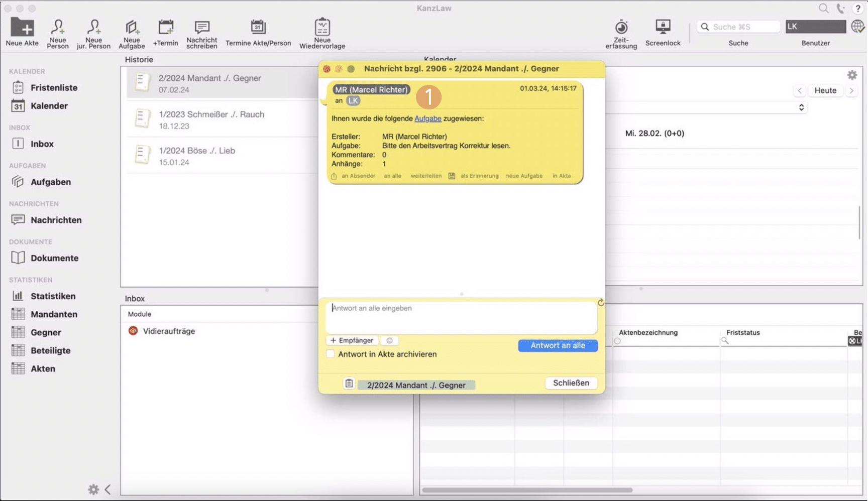Image resolution: width=868 pixels, height=501 pixels.
Task: Send with Antwort an alle button
Action: tap(558, 345)
